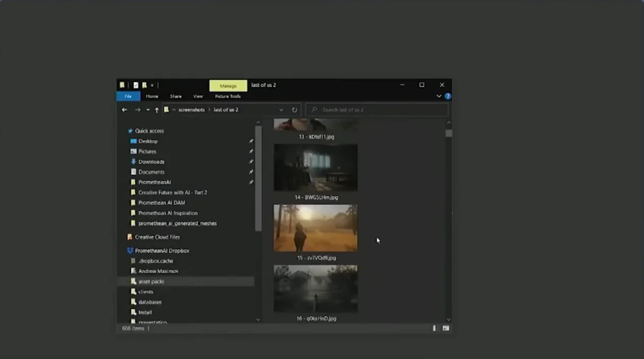The image size is (644, 359).
Task: Select the asset packs folder in sidebar
Action: click(x=151, y=281)
